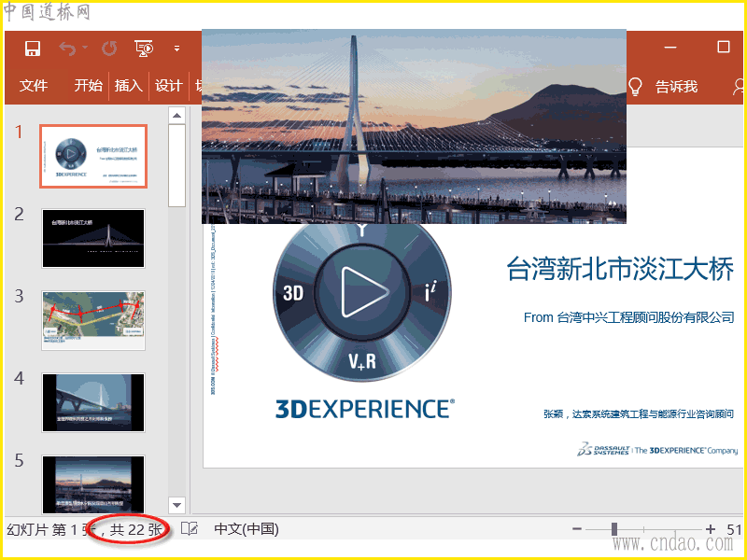Click the title 台湾新北市淡江大桥
This screenshot has width=747, height=560.
coord(620,269)
